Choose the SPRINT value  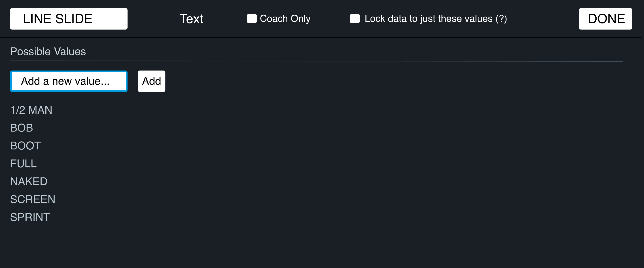point(30,217)
